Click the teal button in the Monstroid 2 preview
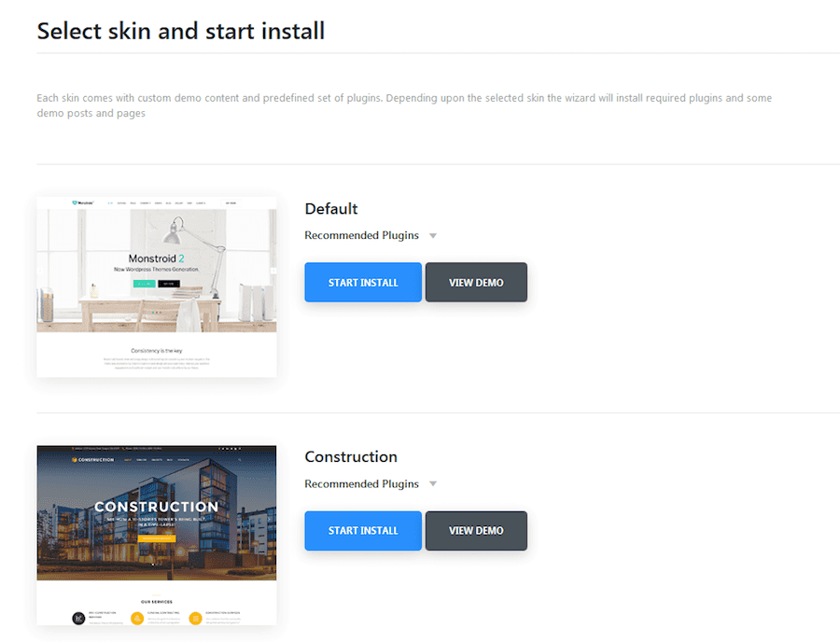Screen dimensions: 840x642 click(144, 284)
